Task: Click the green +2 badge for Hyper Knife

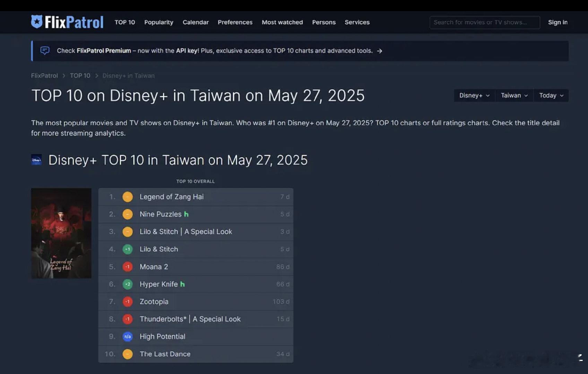Action: (x=128, y=284)
